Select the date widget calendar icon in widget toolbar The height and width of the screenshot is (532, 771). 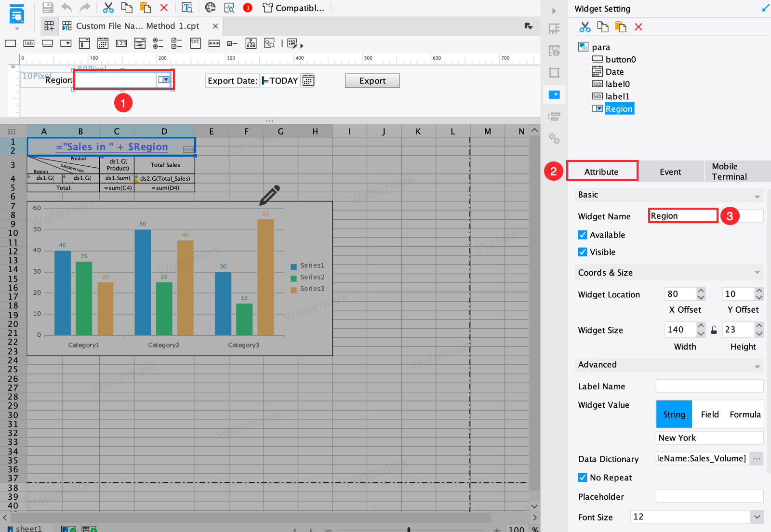coord(103,44)
